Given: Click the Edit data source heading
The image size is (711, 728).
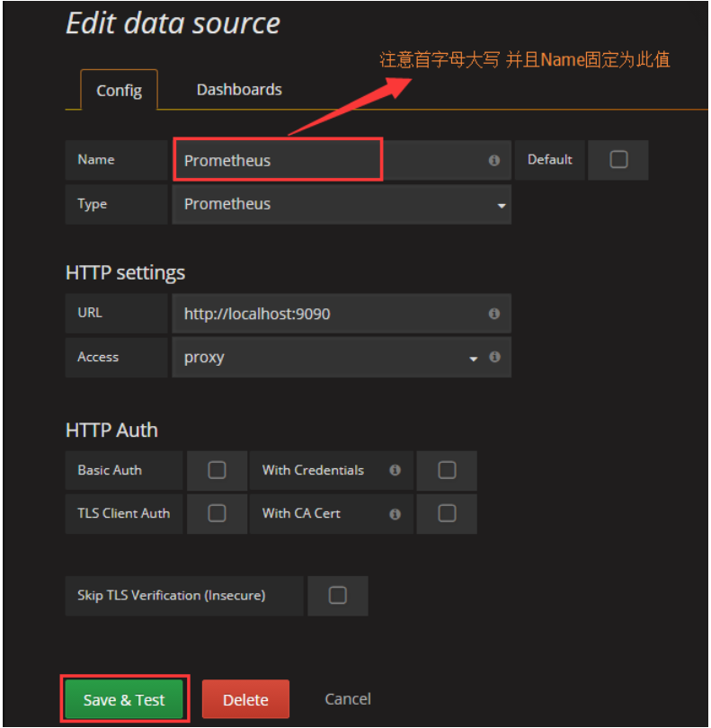Looking at the screenshot, I should coord(173,23).
